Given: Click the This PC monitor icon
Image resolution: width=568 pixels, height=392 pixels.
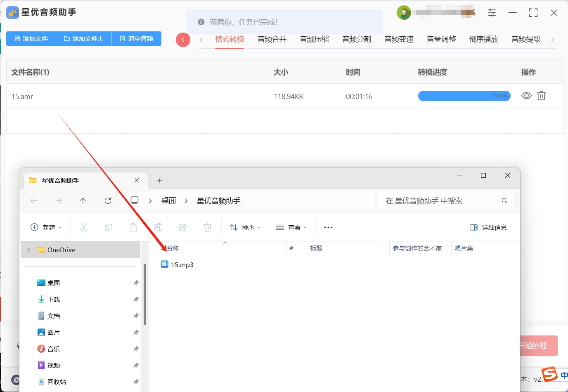Looking at the screenshot, I should [135, 201].
